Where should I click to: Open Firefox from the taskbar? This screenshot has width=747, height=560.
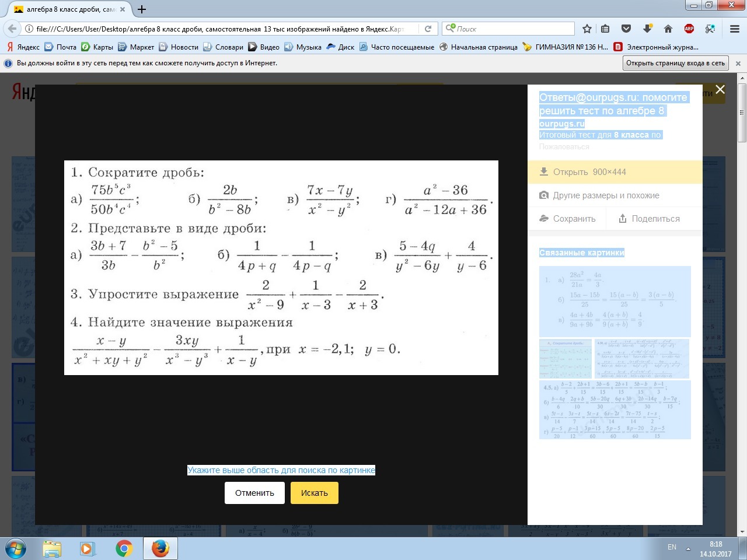tap(159, 548)
